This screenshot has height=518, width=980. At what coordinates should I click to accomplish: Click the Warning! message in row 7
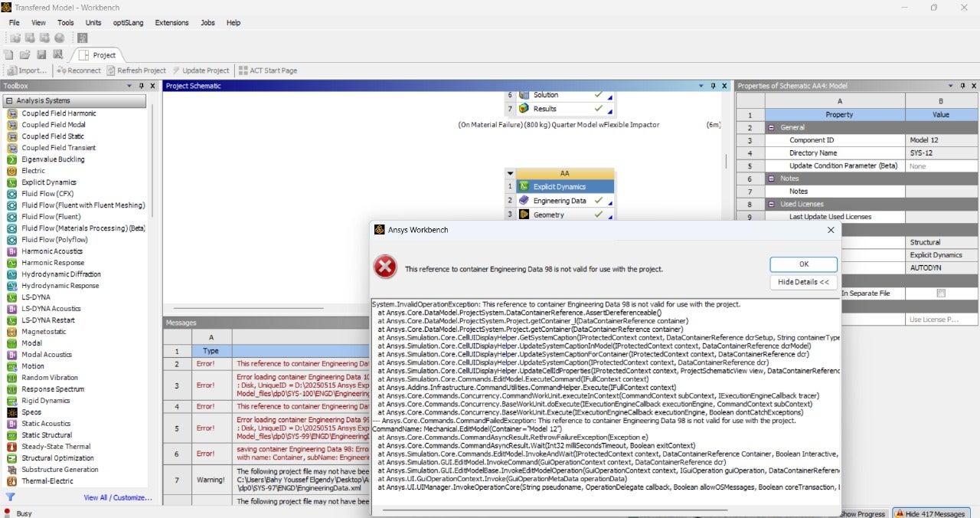point(211,480)
